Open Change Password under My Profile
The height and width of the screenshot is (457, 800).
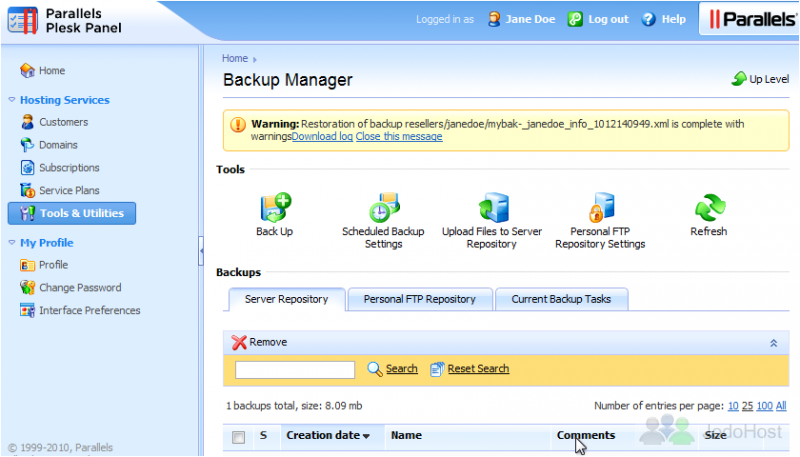80,287
